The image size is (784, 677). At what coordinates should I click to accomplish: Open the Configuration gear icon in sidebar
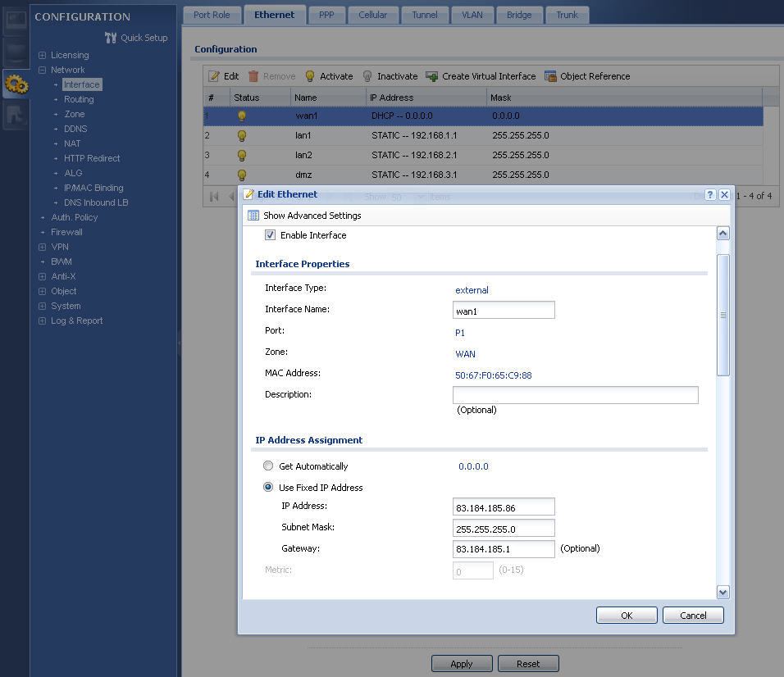[x=15, y=84]
